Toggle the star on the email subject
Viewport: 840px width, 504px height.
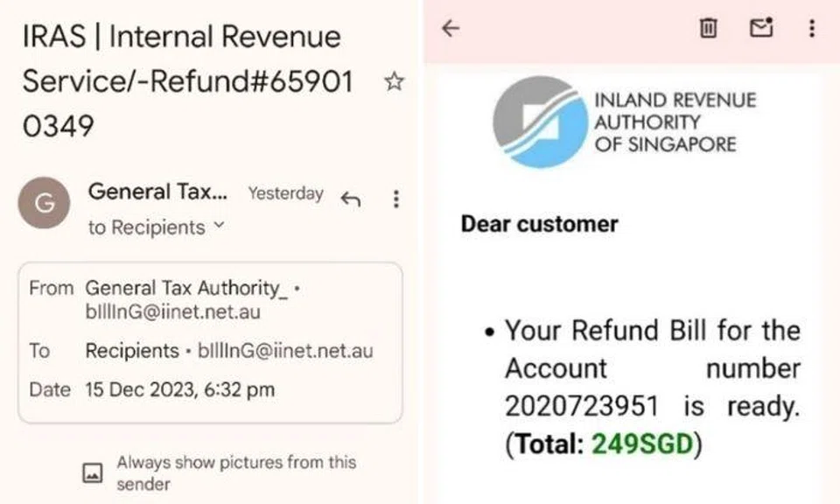pos(395,80)
